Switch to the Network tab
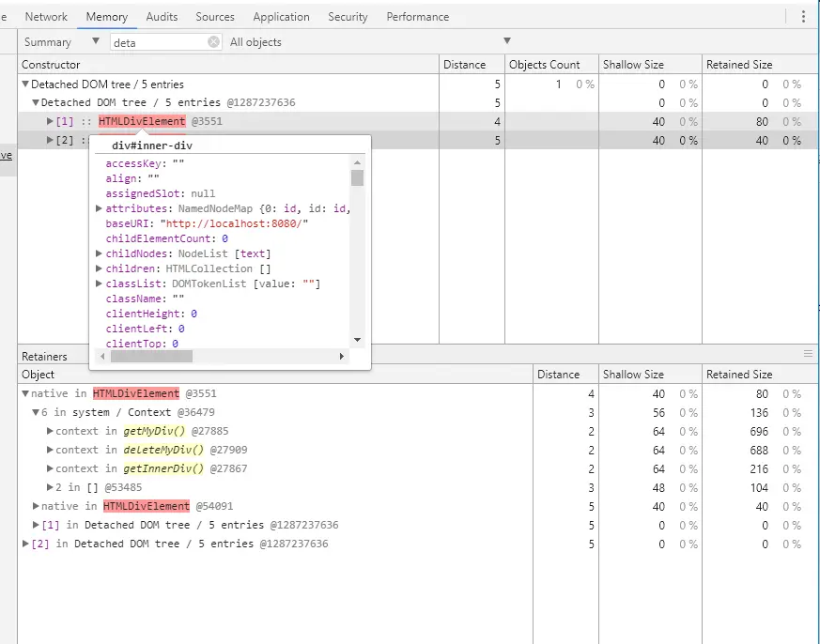The width and height of the screenshot is (820, 644). coord(46,17)
